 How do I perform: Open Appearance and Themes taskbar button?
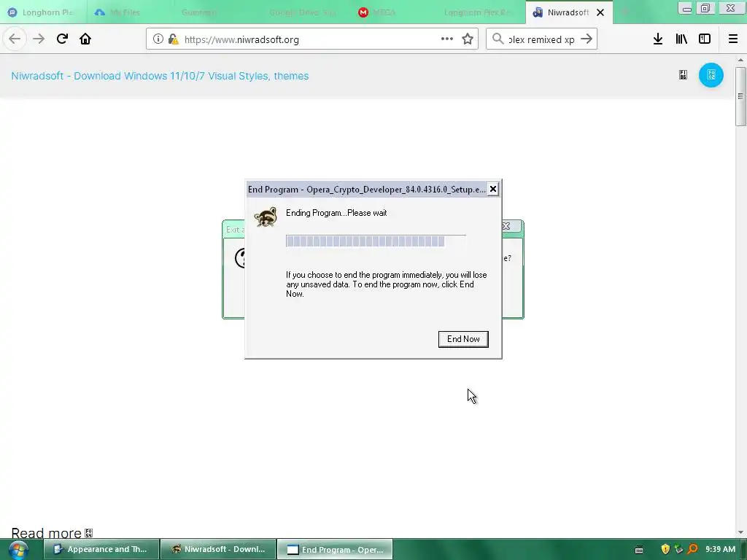pos(101,550)
